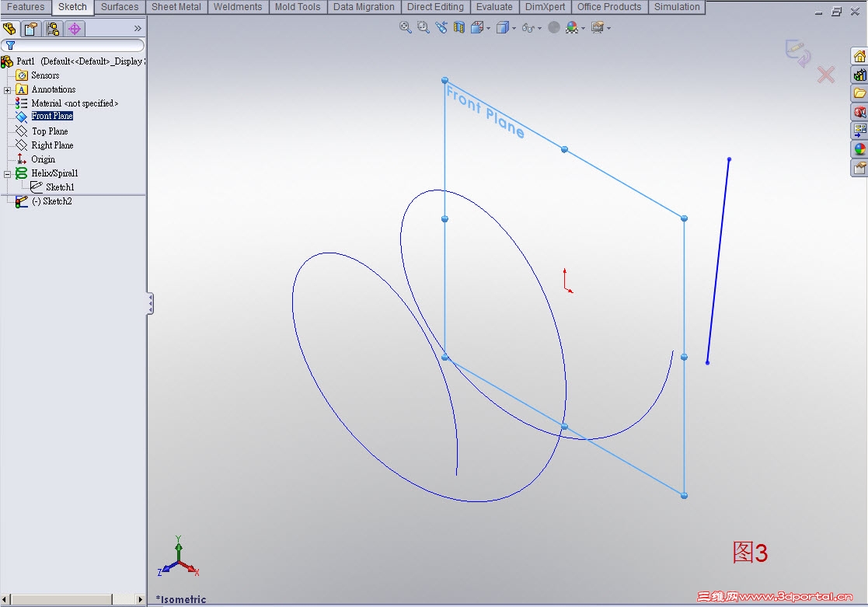Click the Zoom to Fit magnifier icon

point(405,27)
